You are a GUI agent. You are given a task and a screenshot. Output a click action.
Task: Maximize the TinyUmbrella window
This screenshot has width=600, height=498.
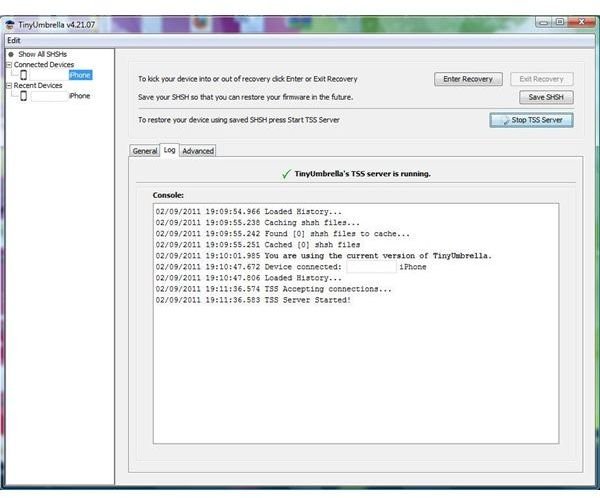click(x=559, y=22)
